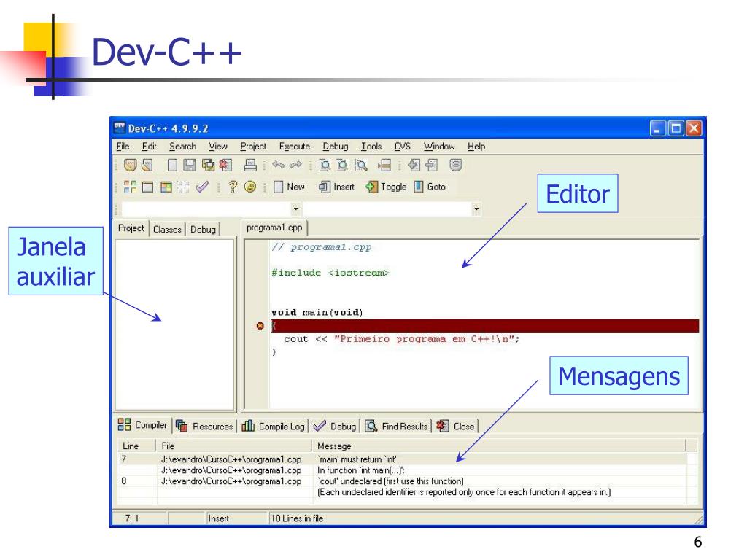
Task: Click the Replace icon in search toolbar
Action: [342, 166]
